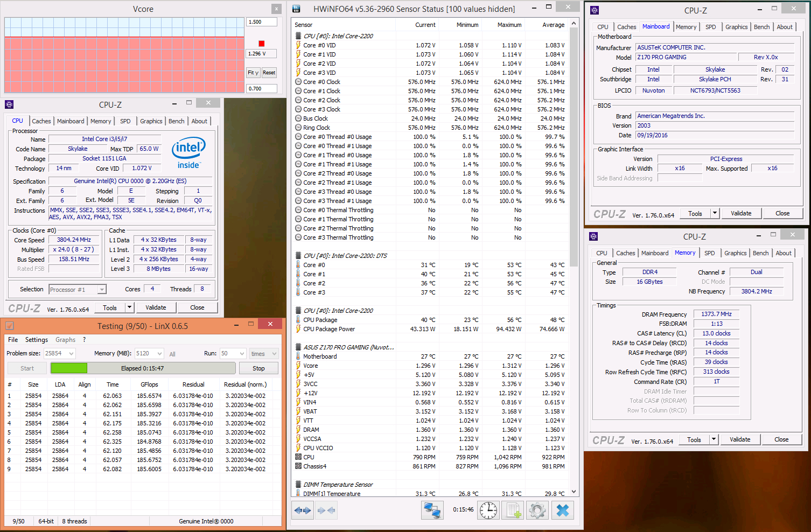Click the Intel inside logo
811x532 pixels.
pos(188,153)
